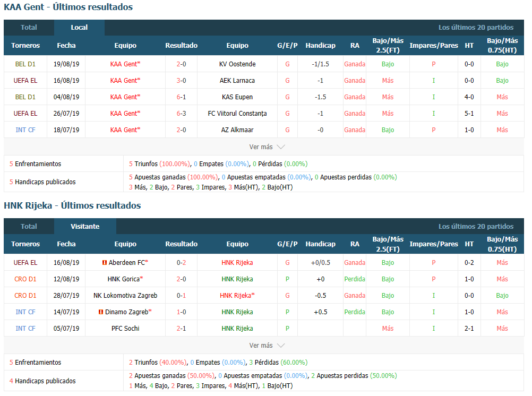Image resolution: width=532 pixels, height=396 pixels.
Task: Click HNK Rijeka in the 12/08/19 row
Action: [x=237, y=279]
